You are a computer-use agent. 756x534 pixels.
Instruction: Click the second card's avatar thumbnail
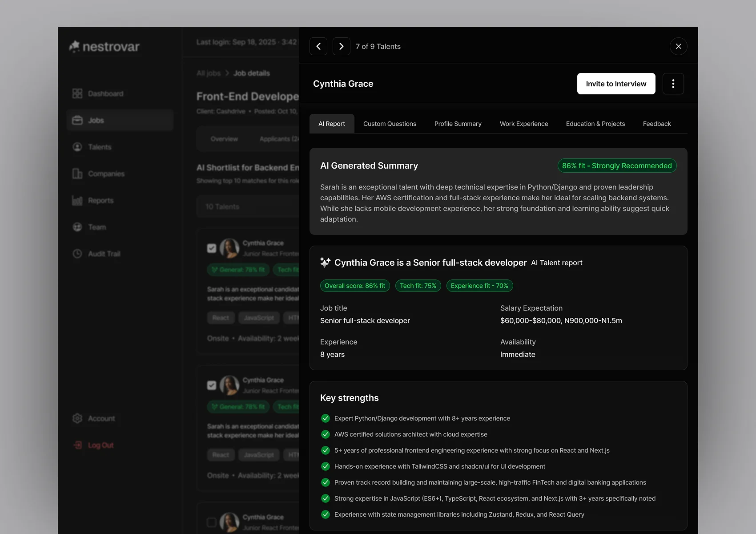tap(229, 385)
